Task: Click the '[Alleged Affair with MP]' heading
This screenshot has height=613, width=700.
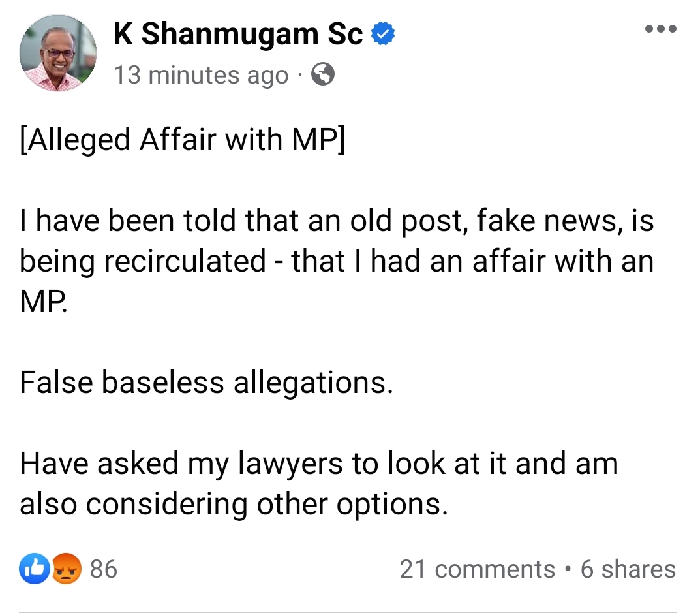Action: (x=182, y=141)
